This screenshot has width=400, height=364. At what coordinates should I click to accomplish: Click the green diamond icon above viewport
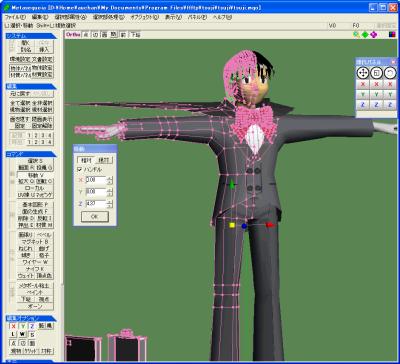click(365, 35)
